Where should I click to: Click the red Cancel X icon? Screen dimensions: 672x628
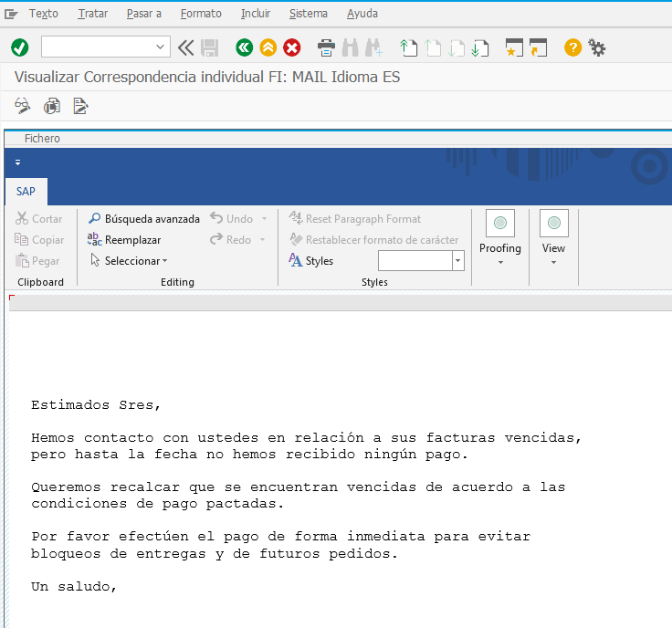292,47
